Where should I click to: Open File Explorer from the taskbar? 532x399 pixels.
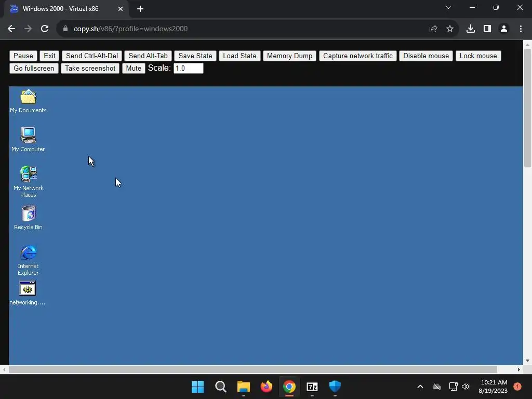(x=244, y=387)
